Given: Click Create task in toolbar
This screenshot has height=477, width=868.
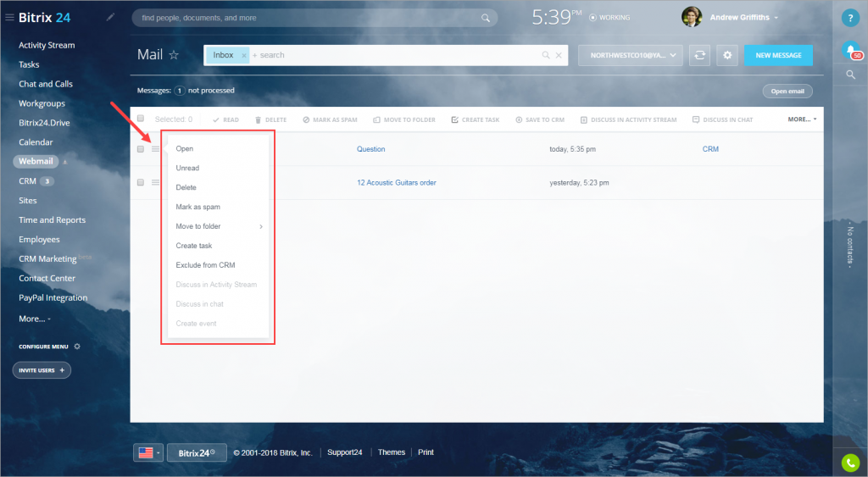Looking at the screenshot, I should (475, 119).
